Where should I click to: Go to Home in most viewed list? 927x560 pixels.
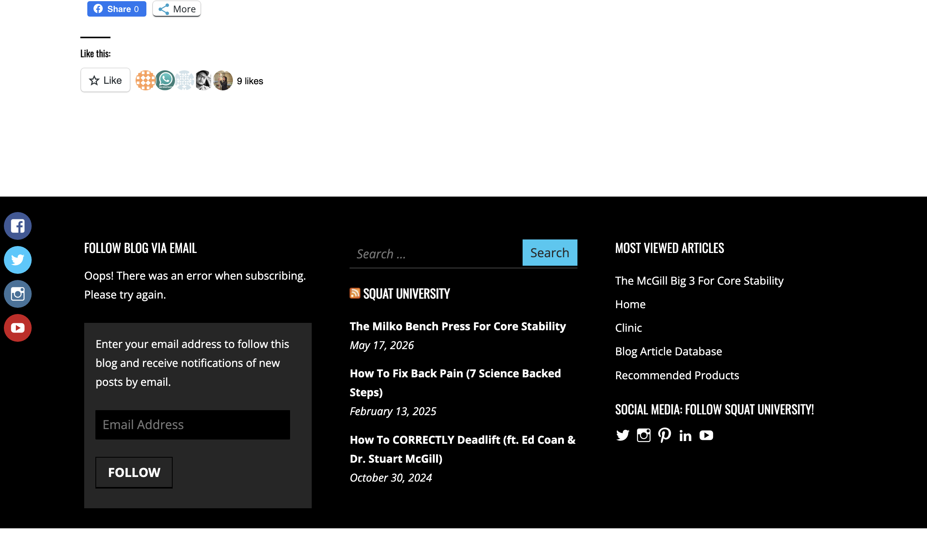click(x=630, y=304)
